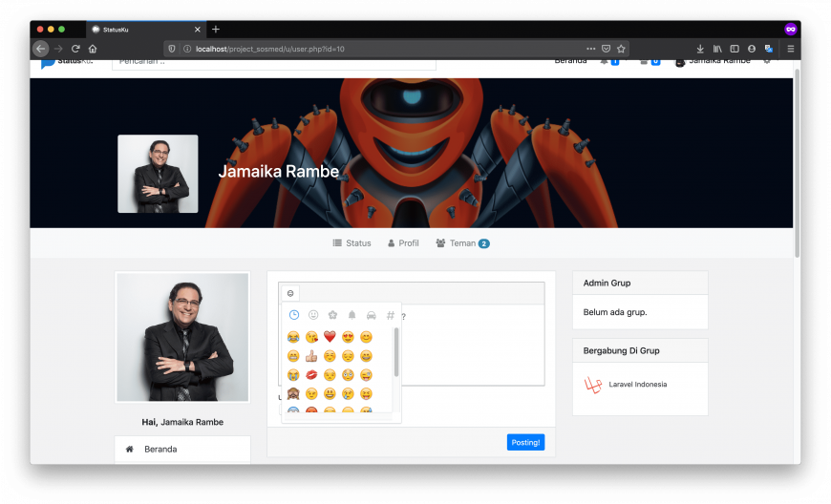Switch to the hash symbols emoji tab
The height and width of the screenshot is (504, 831).
click(390, 315)
